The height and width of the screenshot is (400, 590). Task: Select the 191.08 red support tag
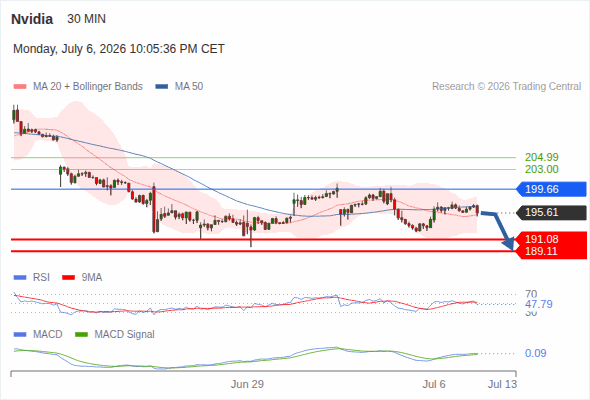[x=552, y=239]
